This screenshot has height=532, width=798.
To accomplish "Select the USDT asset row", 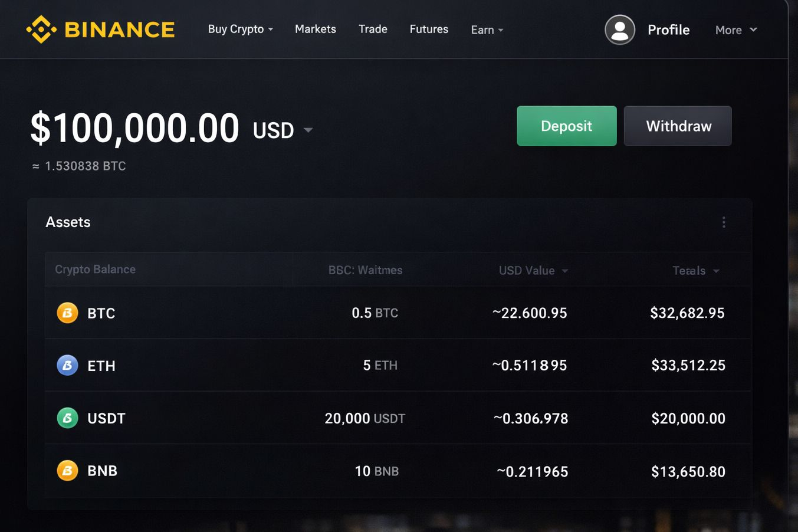I will tap(398, 418).
